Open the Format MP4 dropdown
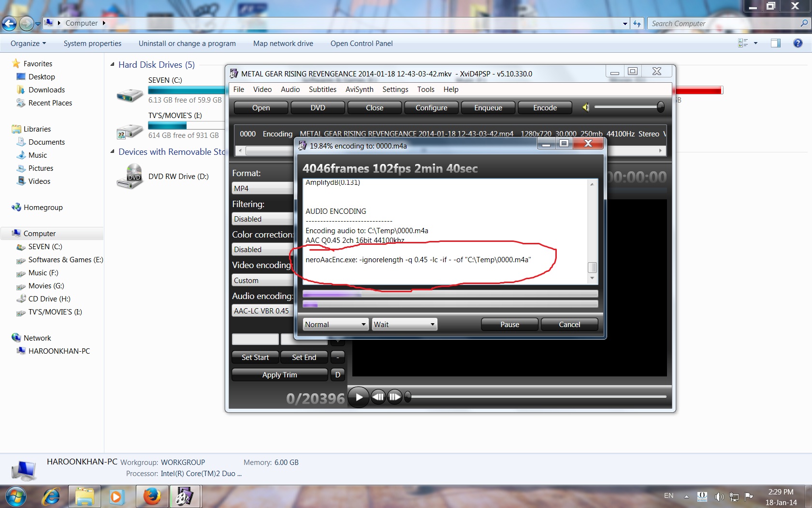The image size is (812, 508). 263,188
